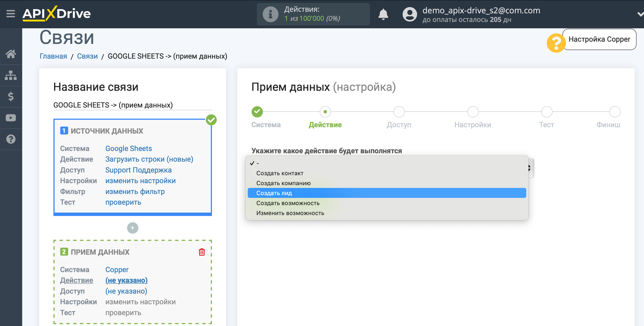Click 'изменить настройки' link in source block
Image resolution: width=644 pixels, height=326 pixels.
coord(140,180)
